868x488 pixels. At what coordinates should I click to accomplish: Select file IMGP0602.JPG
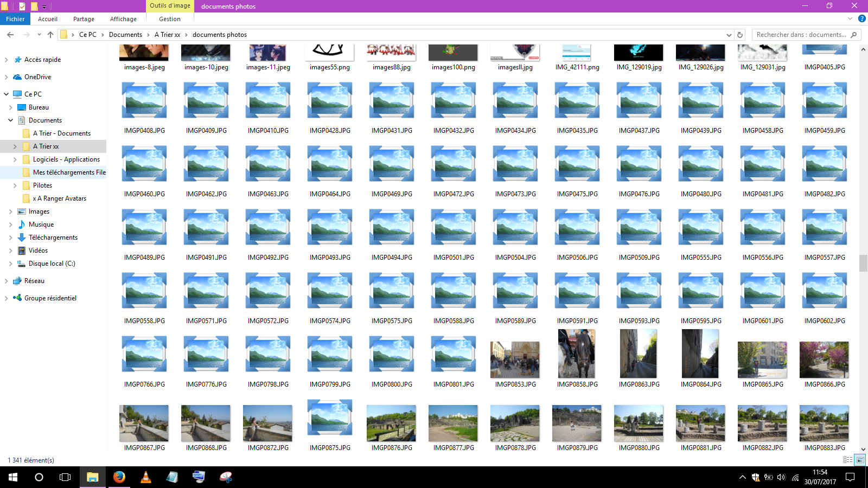(825, 299)
